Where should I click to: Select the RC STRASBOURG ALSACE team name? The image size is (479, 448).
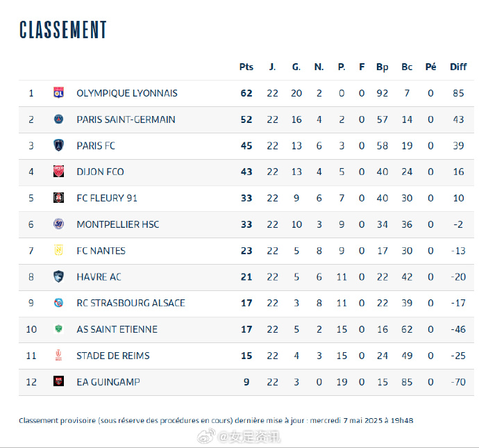tap(131, 303)
